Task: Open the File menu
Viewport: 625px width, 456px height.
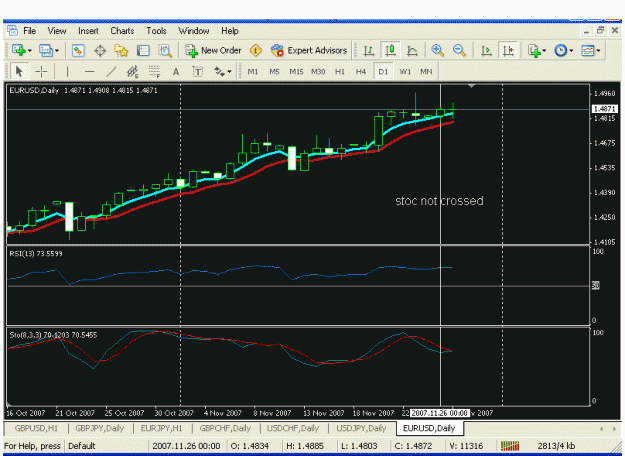Action: (29, 31)
